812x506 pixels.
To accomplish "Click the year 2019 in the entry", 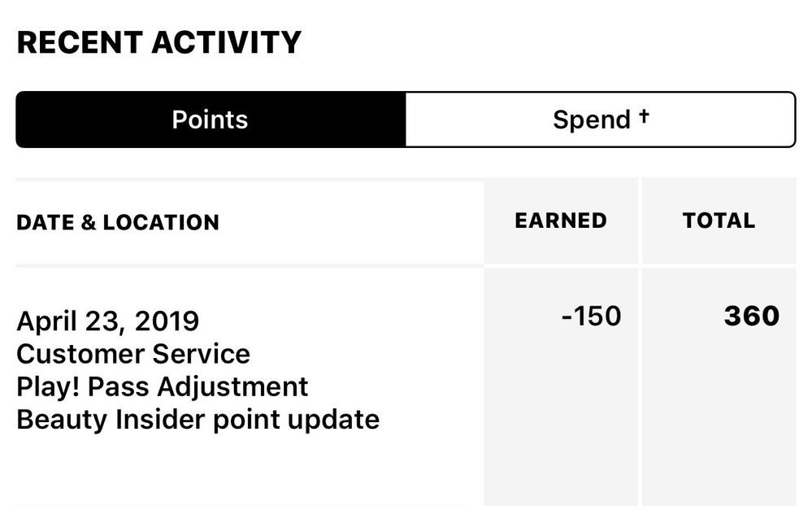I will (167, 321).
